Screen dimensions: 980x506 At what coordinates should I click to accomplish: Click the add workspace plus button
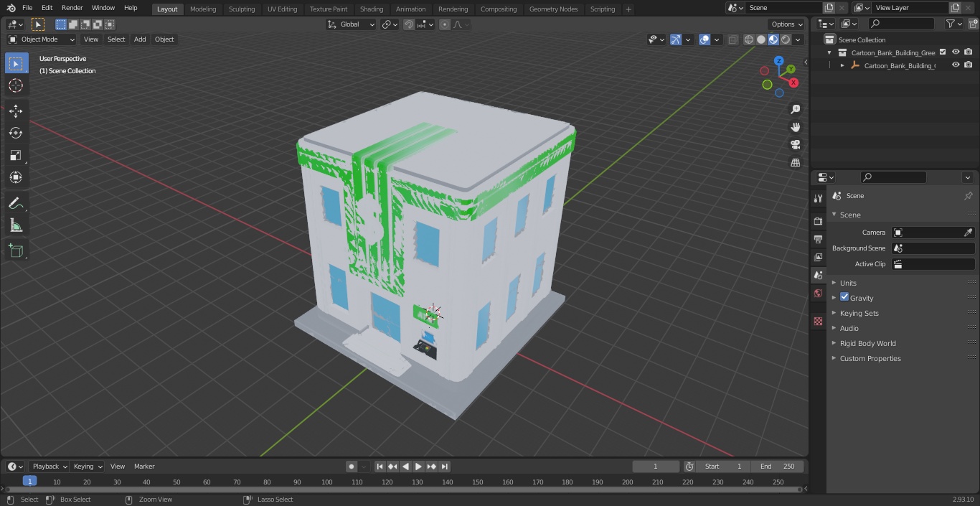point(628,9)
